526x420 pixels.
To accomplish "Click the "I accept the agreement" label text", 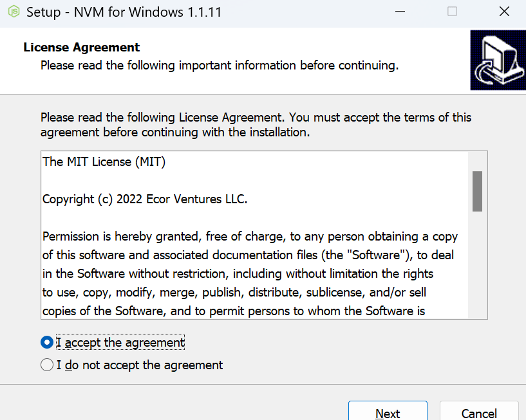I will (120, 343).
